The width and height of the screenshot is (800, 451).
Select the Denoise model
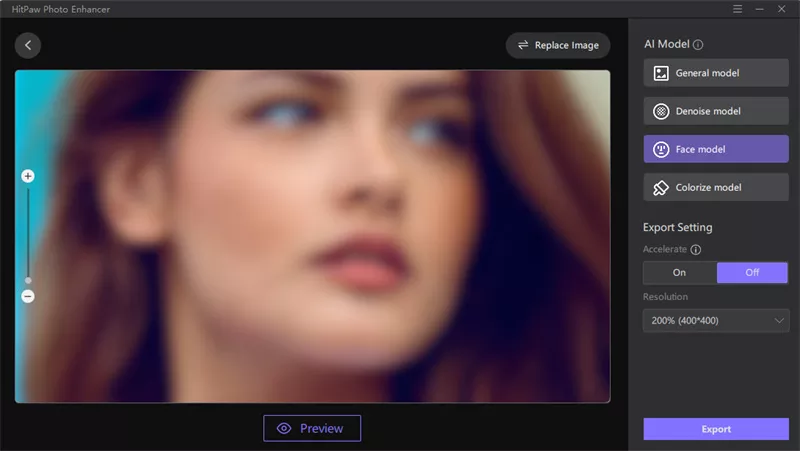click(716, 111)
